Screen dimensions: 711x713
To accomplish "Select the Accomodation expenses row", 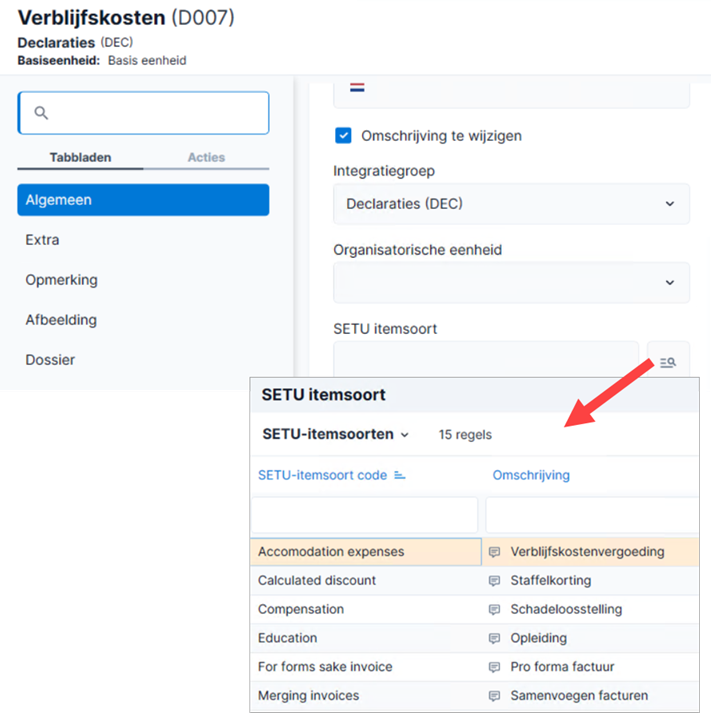I will (x=474, y=552).
